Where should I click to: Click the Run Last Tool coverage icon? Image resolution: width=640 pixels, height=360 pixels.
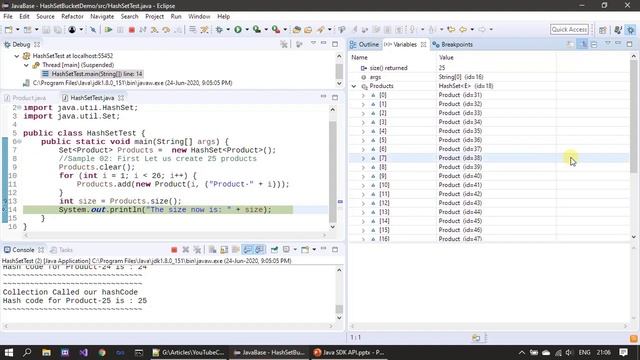(257, 29)
